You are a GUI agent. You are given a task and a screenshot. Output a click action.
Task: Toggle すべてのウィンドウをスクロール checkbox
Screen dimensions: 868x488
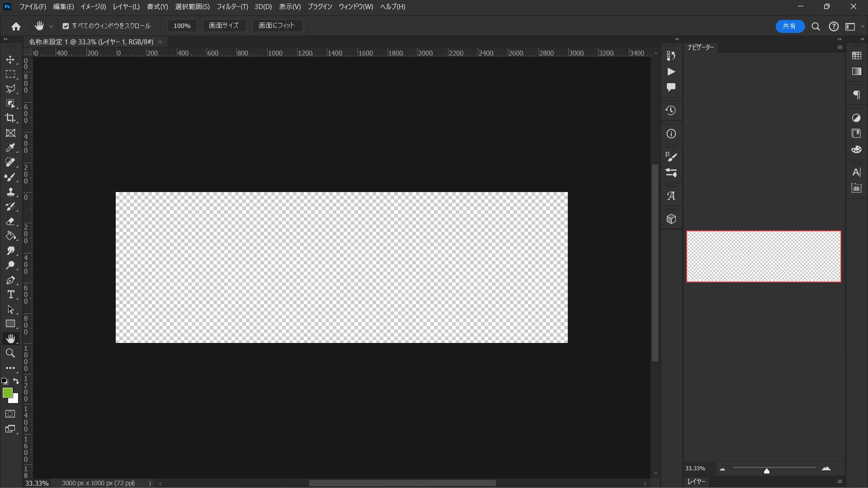[x=66, y=26]
